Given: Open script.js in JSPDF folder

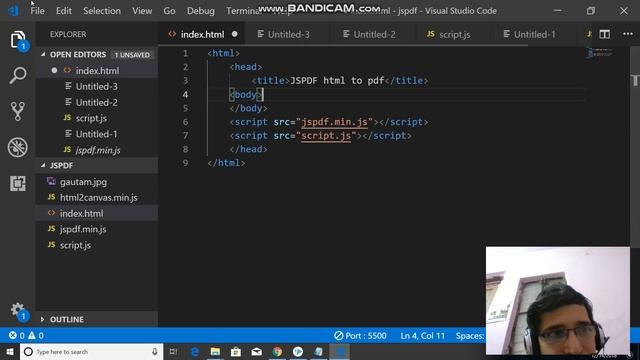Looking at the screenshot, I should coord(97,245).
